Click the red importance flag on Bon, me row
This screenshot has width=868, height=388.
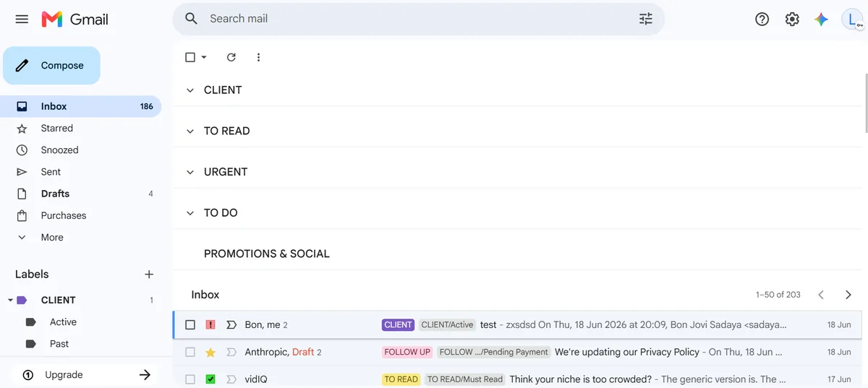tap(210, 325)
